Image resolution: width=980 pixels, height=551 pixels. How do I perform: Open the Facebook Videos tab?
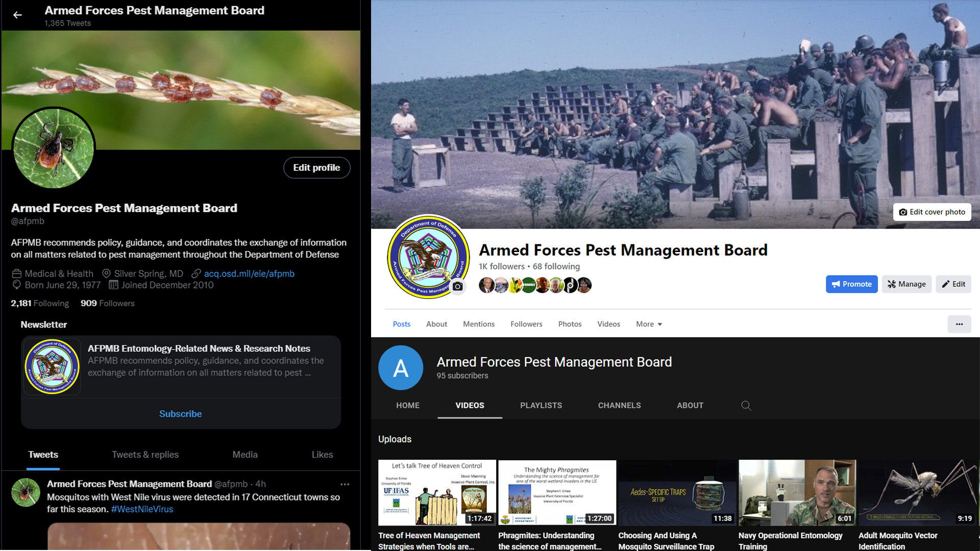608,324
